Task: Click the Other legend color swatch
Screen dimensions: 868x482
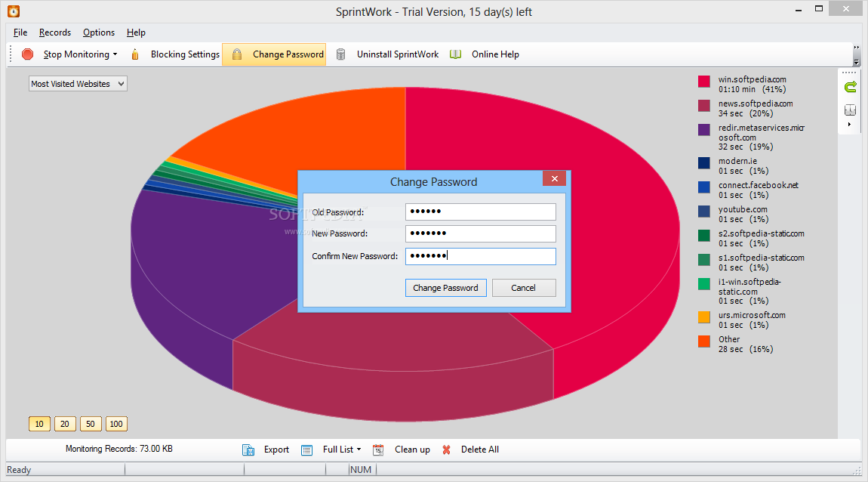Action: (x=704, y=341)
